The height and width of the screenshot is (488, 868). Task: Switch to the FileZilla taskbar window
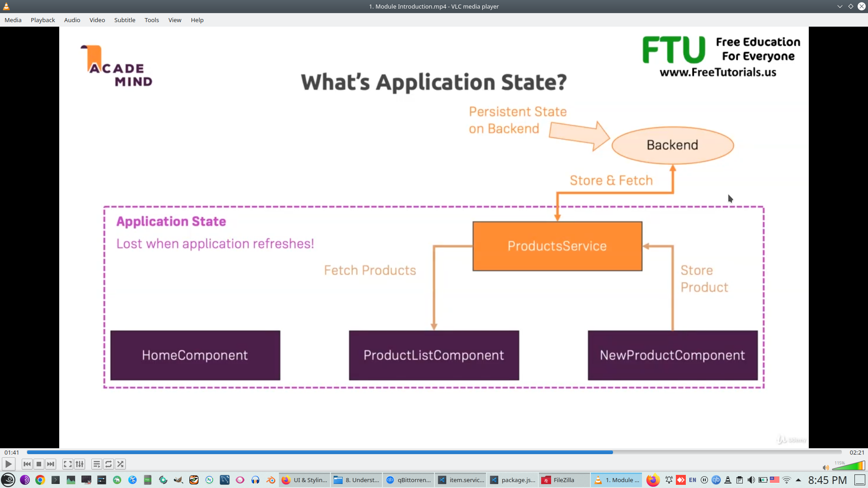(x=564, y=480)
